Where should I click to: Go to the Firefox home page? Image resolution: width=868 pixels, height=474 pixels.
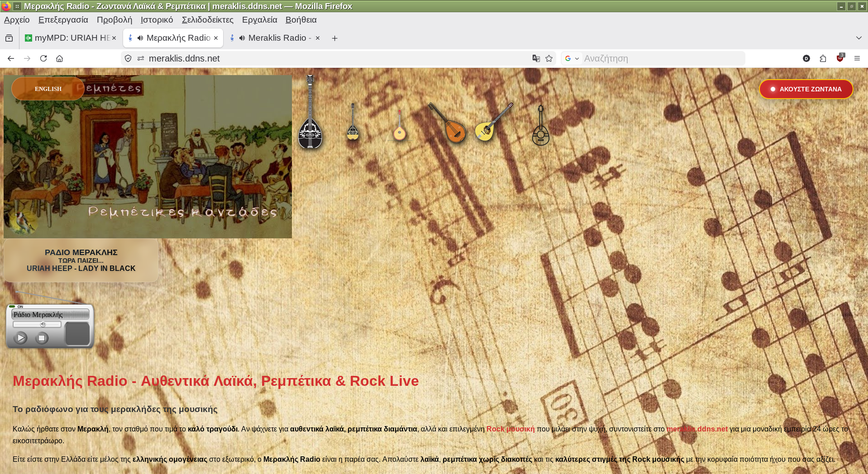(59, 58)
